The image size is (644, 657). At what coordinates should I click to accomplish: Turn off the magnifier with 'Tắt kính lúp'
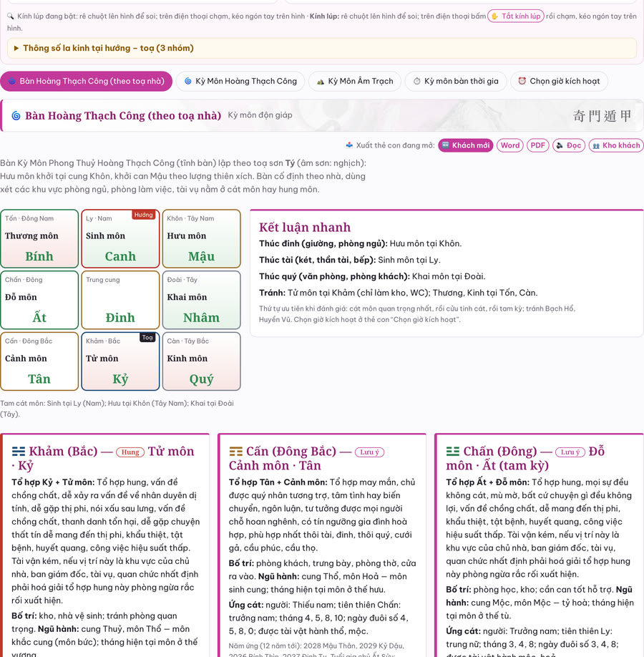pyautogui.click(x=516, y=16)
